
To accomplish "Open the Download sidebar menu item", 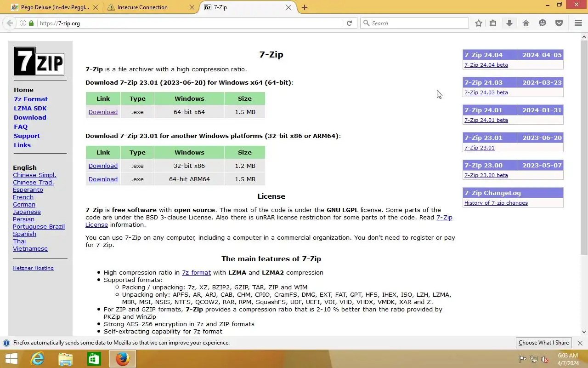I will (x=30, y=117).
